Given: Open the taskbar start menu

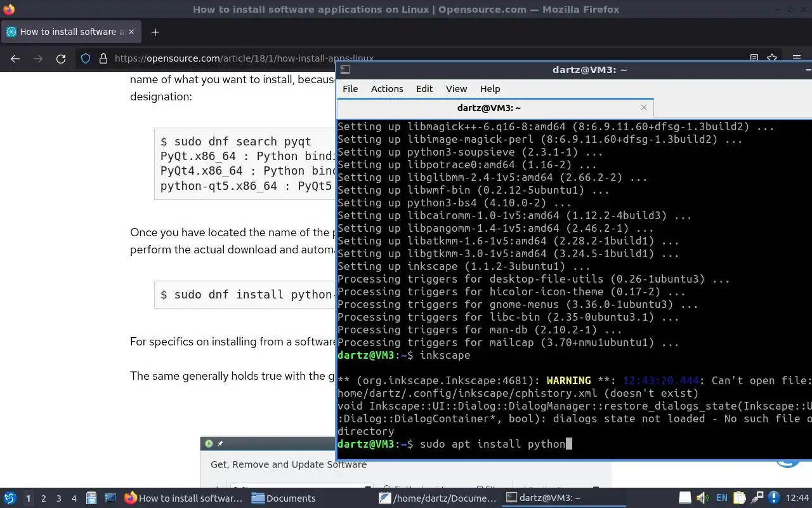Looking at the screenshot, I should click(x=10, y=498).
